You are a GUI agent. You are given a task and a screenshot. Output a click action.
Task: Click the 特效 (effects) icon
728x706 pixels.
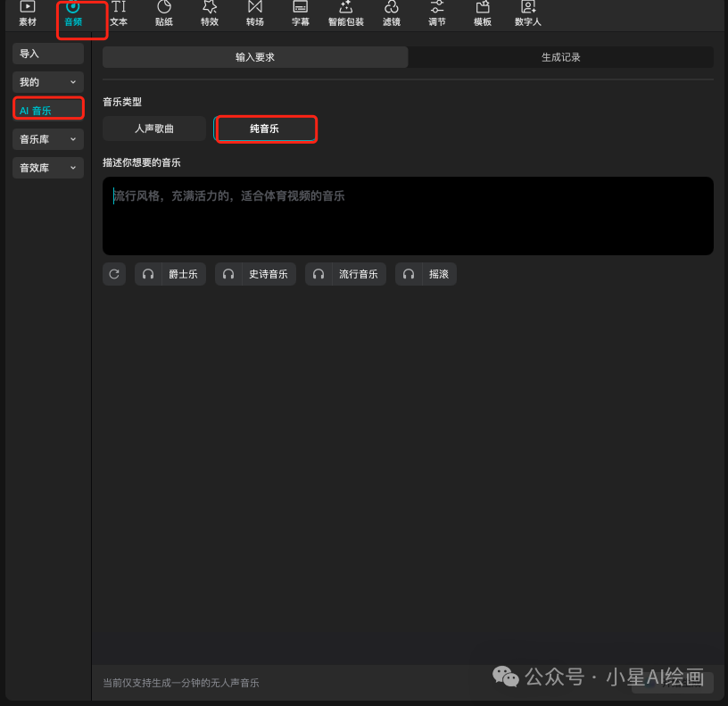pos(209,14)
